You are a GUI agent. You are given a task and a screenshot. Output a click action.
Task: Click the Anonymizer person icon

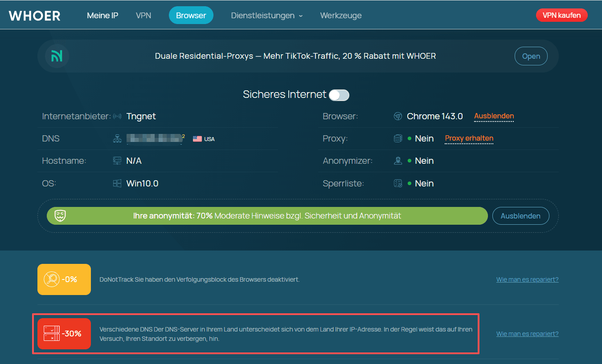coord(398,161)
